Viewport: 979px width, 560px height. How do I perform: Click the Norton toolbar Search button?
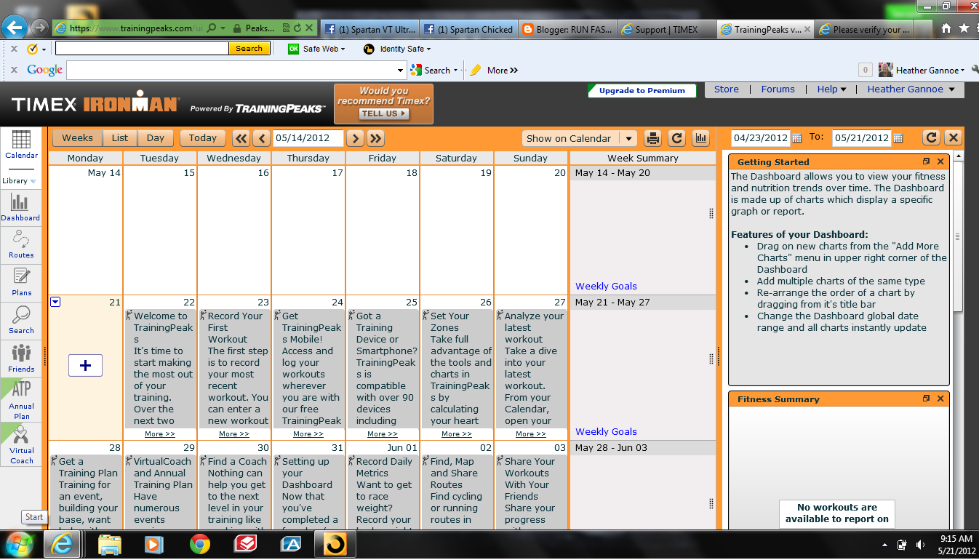tap(249, 49)
